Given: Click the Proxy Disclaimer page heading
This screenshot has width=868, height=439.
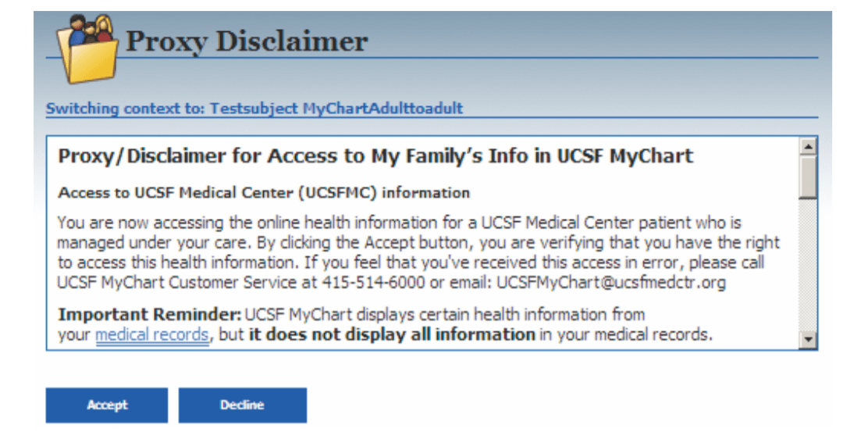Looking at the screenshot, I should point(246,41).
